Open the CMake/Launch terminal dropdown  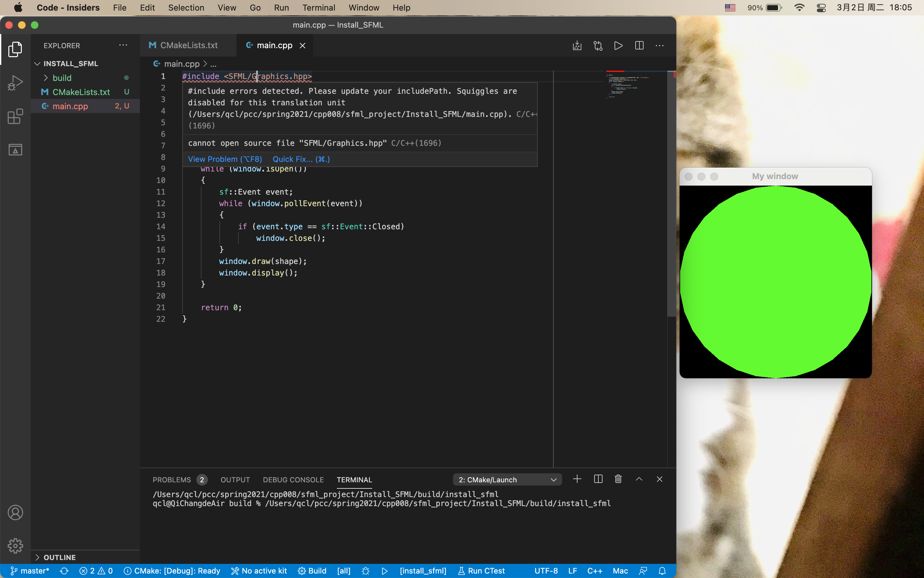pyautogui.click(x=507, y=479)
